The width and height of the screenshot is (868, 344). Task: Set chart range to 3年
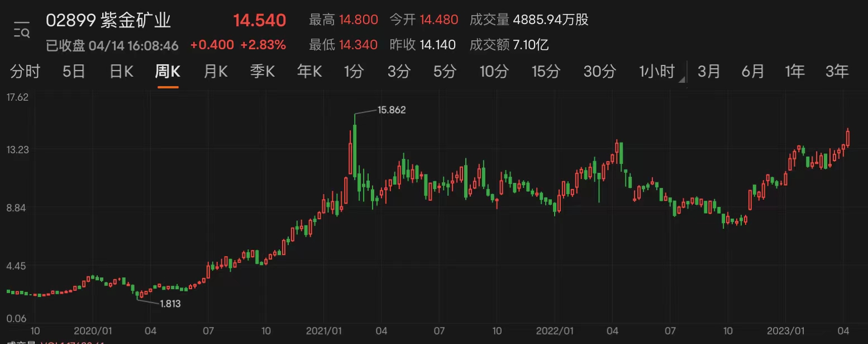pos(837,71)
